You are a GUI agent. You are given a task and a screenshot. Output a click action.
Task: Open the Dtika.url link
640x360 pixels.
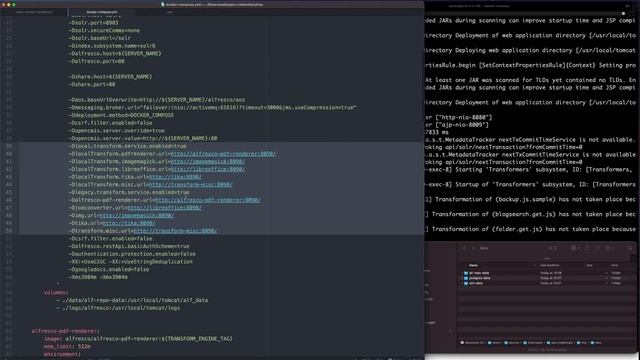coord(129,223)
